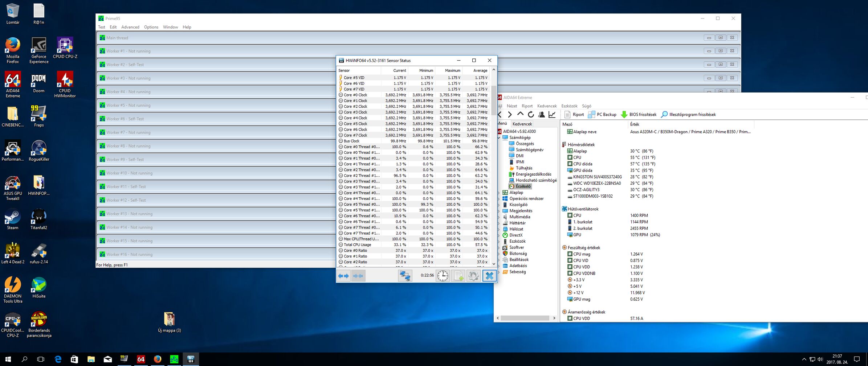Open Új mappa (3) folder on desktop
Screen dimensions: 868x366
tap(170, 322)
